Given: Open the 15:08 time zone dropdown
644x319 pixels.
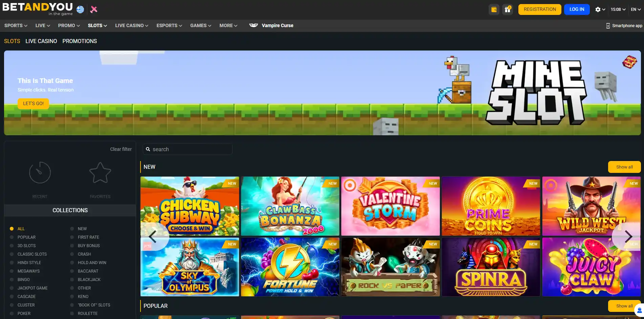Looking at the screenshot, I should click(618, 9).
